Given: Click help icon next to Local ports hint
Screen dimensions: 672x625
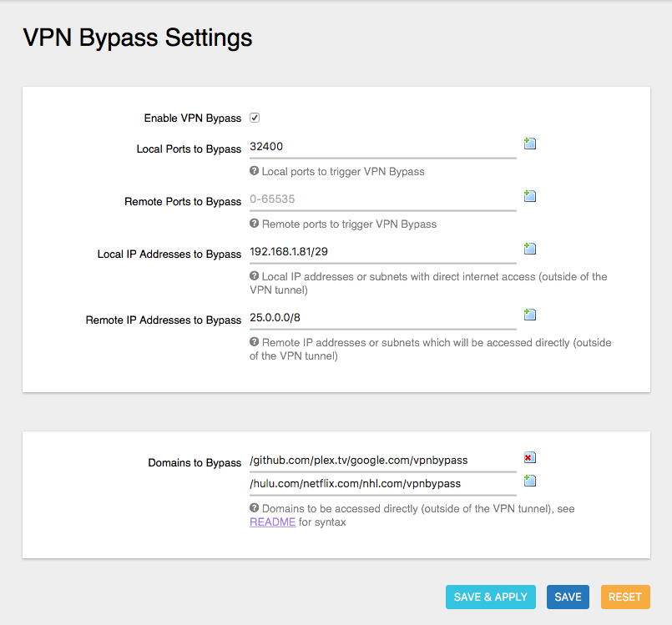Looking at the screenshot, I should point(255,171).
